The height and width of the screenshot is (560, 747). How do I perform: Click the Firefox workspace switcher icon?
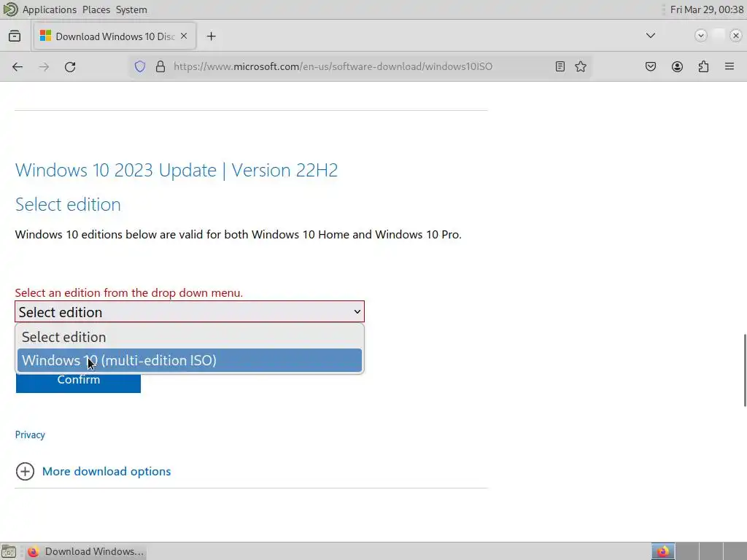point(663,551)
